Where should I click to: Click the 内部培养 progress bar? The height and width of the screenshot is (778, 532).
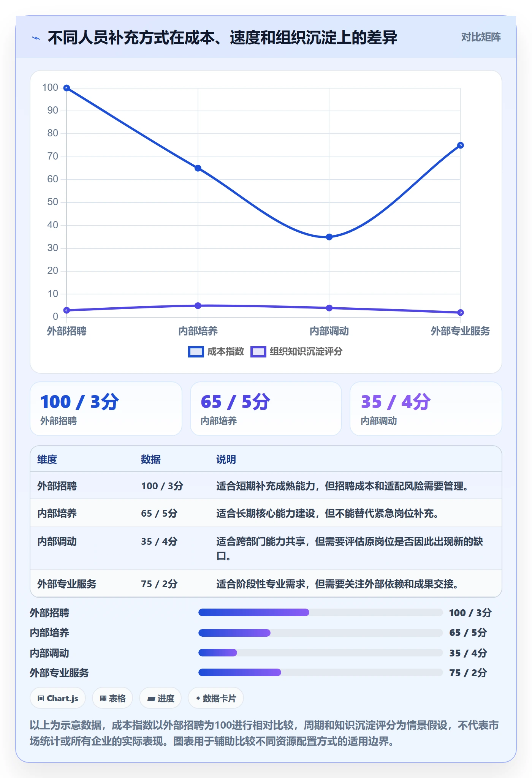[321, 633]
